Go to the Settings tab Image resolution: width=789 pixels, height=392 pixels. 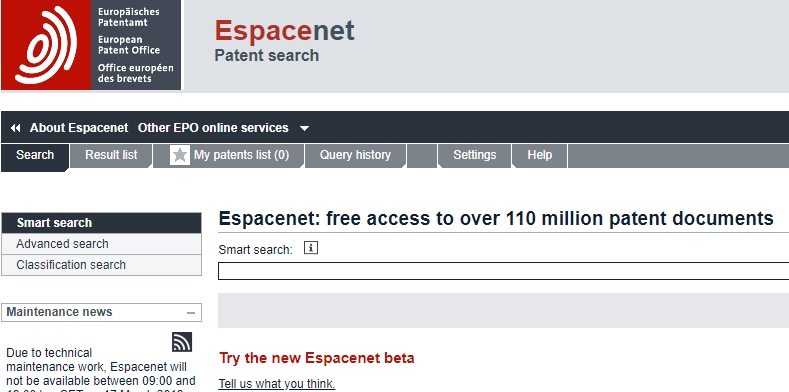tap(475, 155)
